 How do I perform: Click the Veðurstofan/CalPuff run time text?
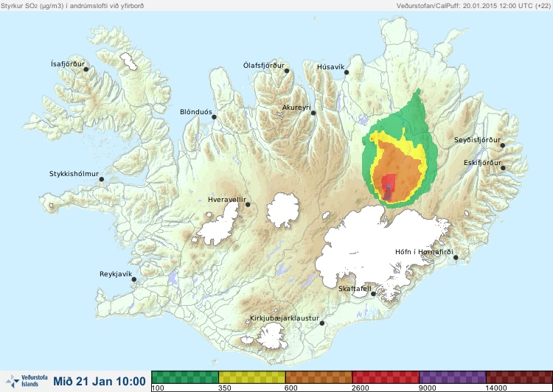coord(473,6)
